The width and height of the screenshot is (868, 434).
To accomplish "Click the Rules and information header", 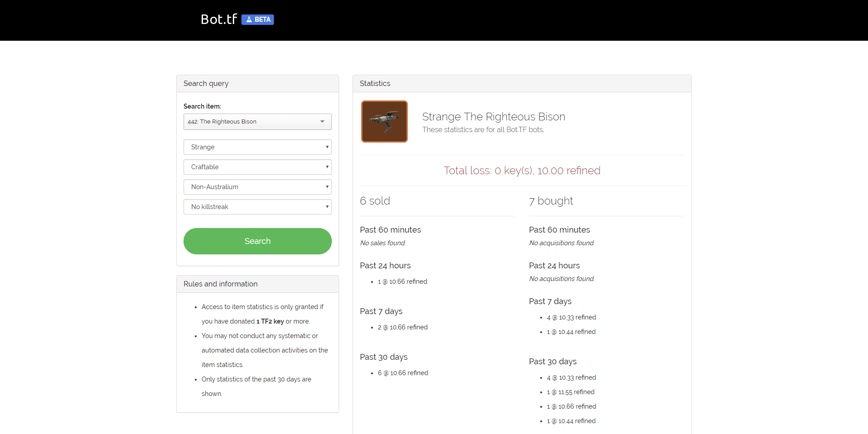I will point(258,284).
